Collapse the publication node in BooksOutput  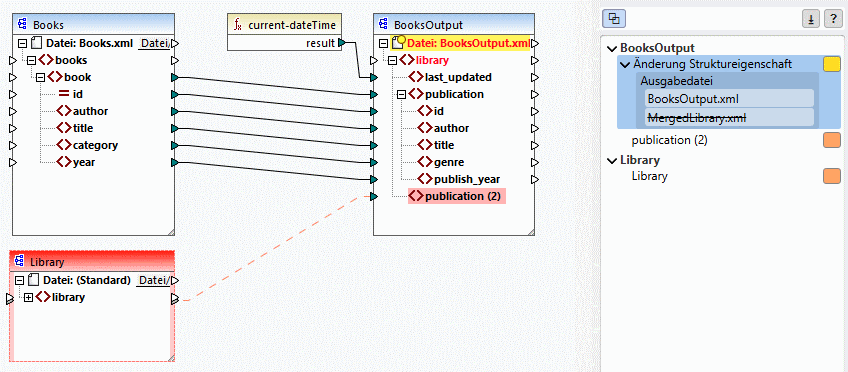pos(401,94)
